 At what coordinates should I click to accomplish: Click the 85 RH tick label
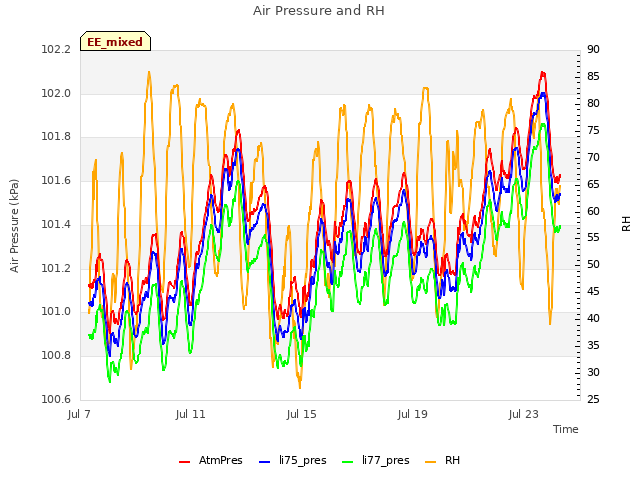tap(593, 77)
